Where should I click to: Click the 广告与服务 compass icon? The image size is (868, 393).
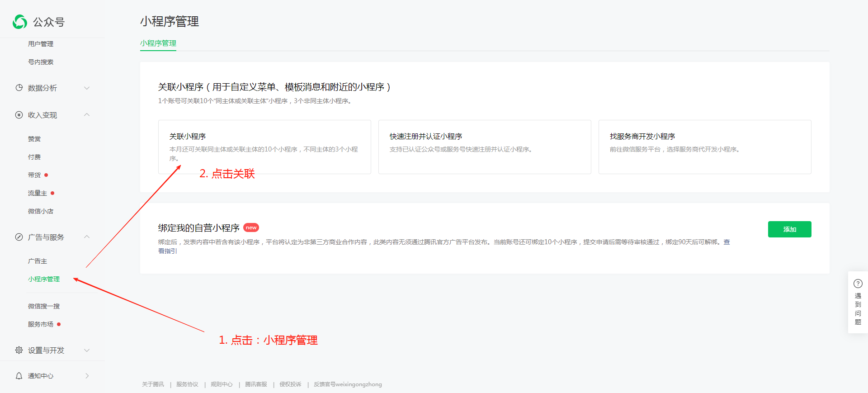[x=19, y=237]
